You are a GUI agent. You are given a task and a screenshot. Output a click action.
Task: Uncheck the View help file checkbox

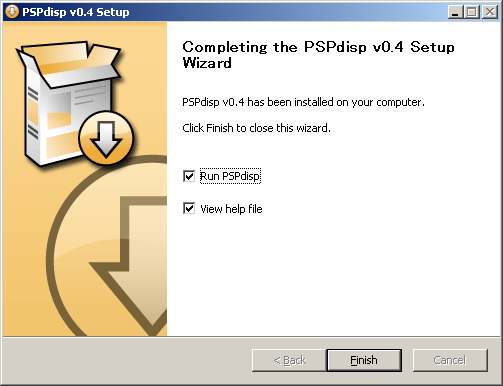click(x=189, y=209)
